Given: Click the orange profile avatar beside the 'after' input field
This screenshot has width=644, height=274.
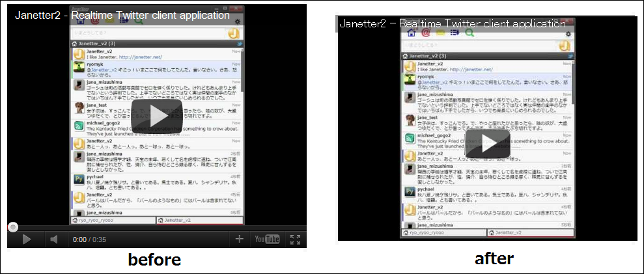Looking at the screenshot, I should (565, 46).
